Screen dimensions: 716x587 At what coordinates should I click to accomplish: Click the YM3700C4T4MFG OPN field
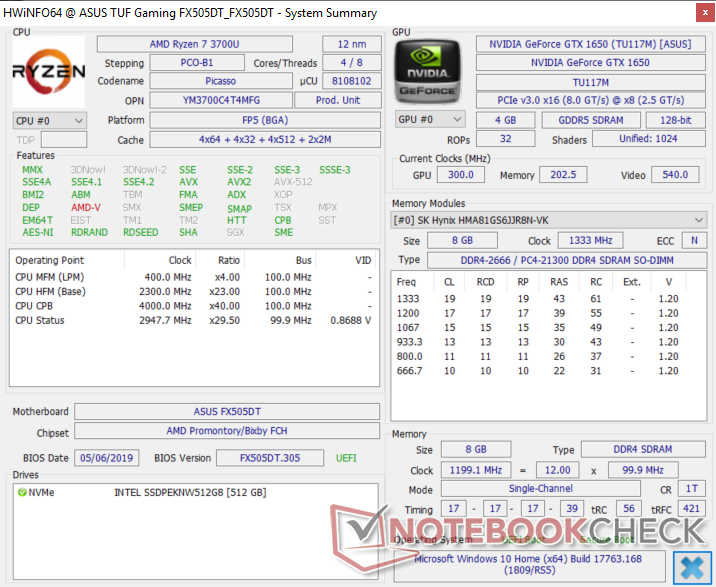click(221, 100)
